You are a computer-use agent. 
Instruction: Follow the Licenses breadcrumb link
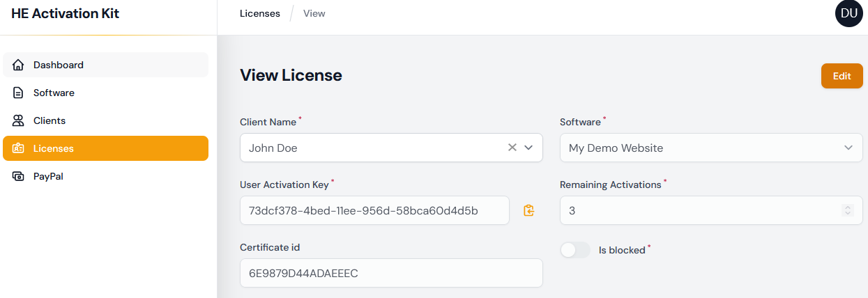tap(260, 13)
